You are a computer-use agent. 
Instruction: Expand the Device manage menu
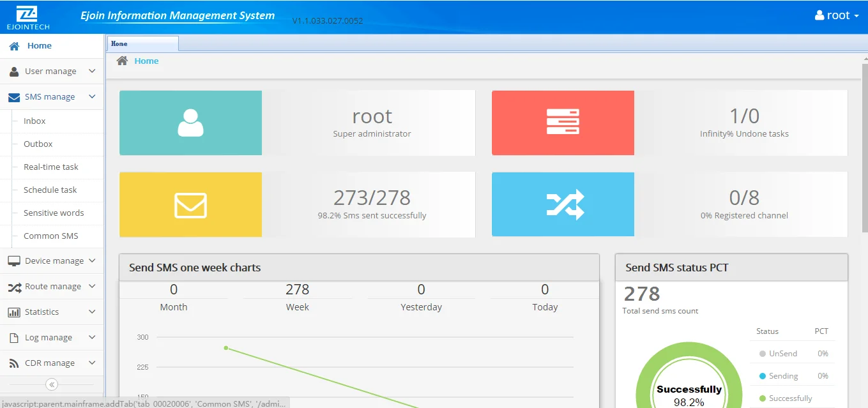coord(52,261)
